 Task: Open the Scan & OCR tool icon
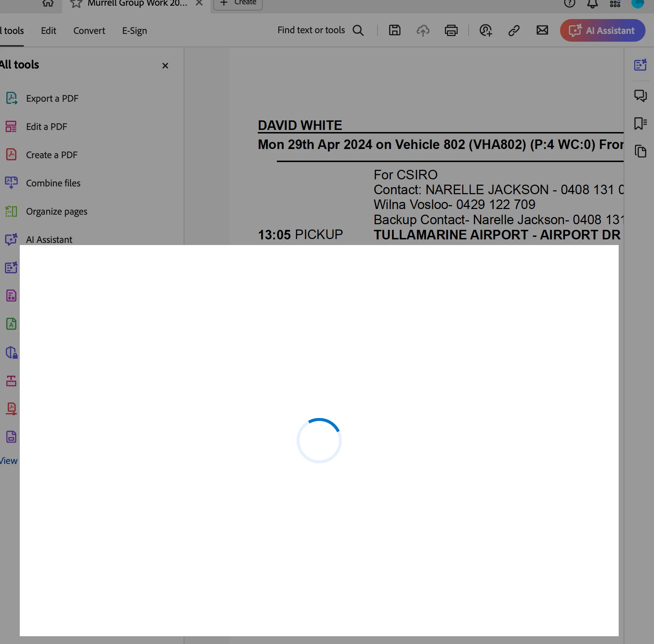[11, 324]
